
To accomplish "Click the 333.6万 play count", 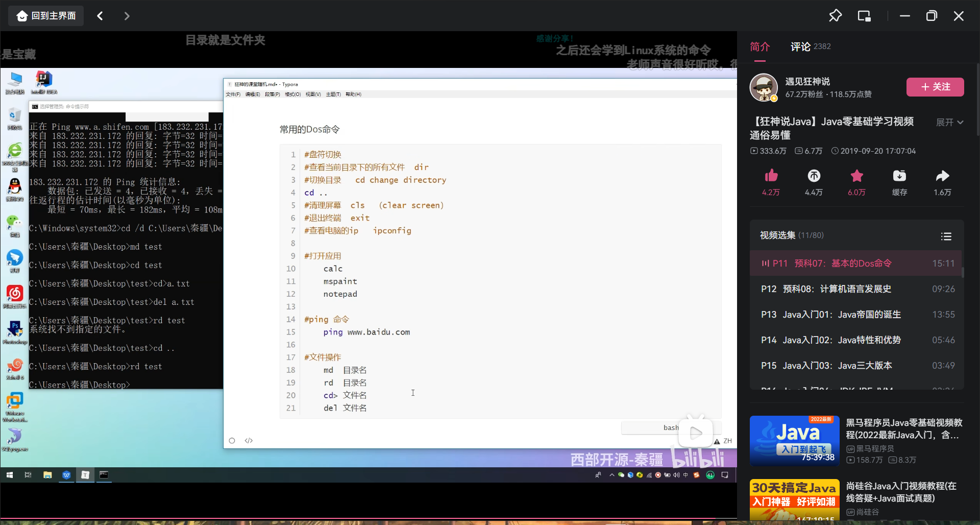I will pyautogui.click(x=768, y=151).
